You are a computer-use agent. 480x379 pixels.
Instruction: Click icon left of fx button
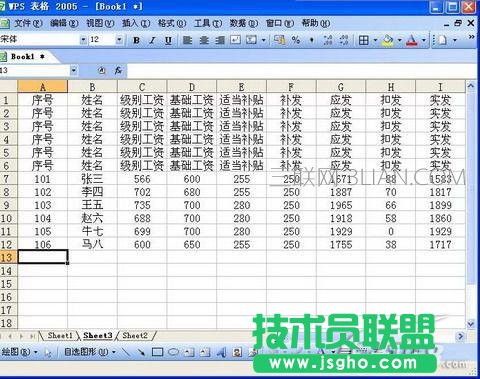(x=102, y=70)
